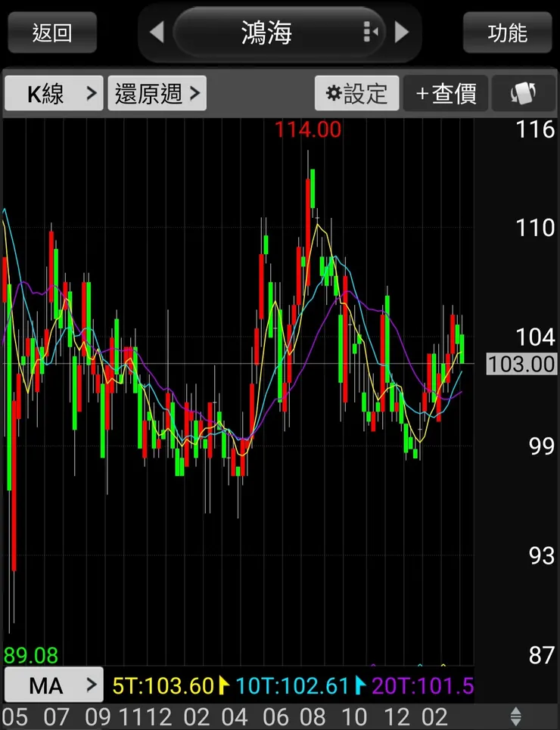Tap the 103.00 current price label
Viewport: 560px width, 730px height.
[x=521, y=364]
